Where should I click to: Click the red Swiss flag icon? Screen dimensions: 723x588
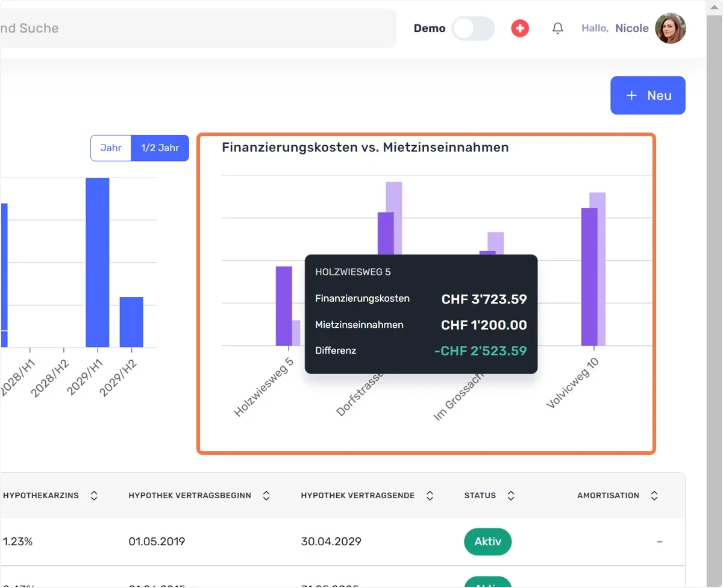520,28
